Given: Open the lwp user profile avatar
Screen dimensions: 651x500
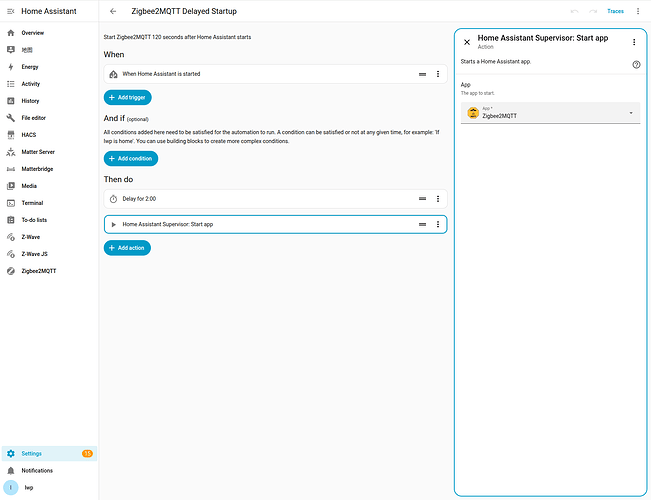Looking at the screenshot, I should 11,488.
